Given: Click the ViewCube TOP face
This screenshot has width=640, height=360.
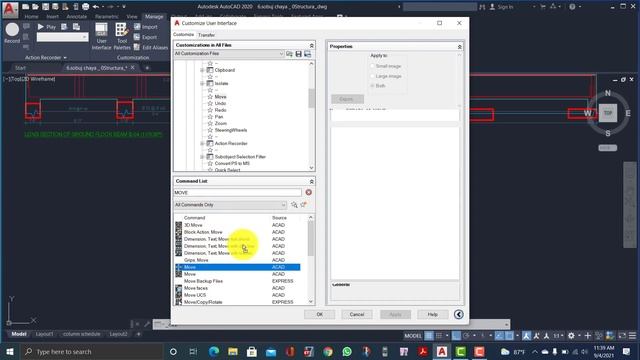Looking at the screenshot, I should tap(608, 113).
